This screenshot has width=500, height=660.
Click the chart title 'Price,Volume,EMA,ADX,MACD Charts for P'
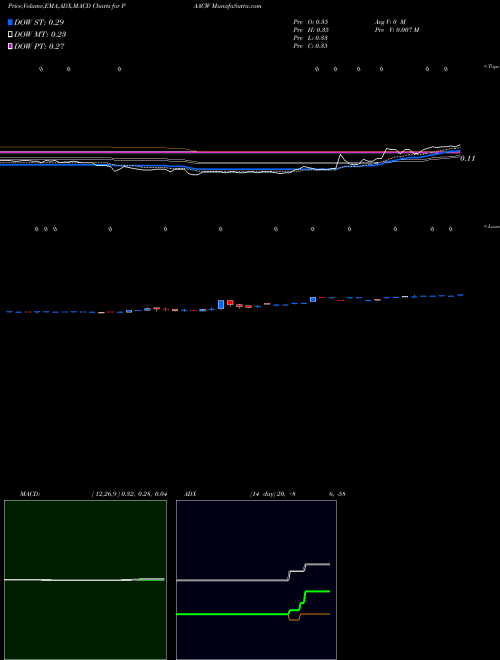click(67, 6)
